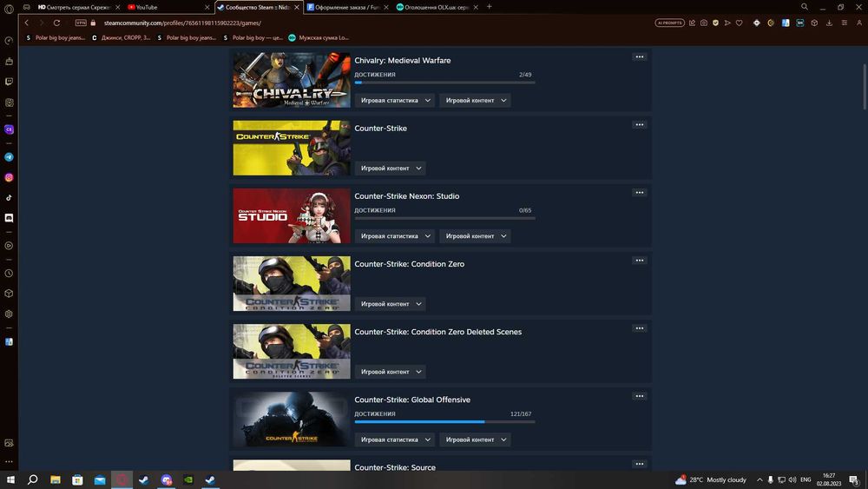This screenshot has width=868, height=489.
Task: Open three-dots menu for Condition Zero Deleted Scenes
Action: [x=640, y=327]
